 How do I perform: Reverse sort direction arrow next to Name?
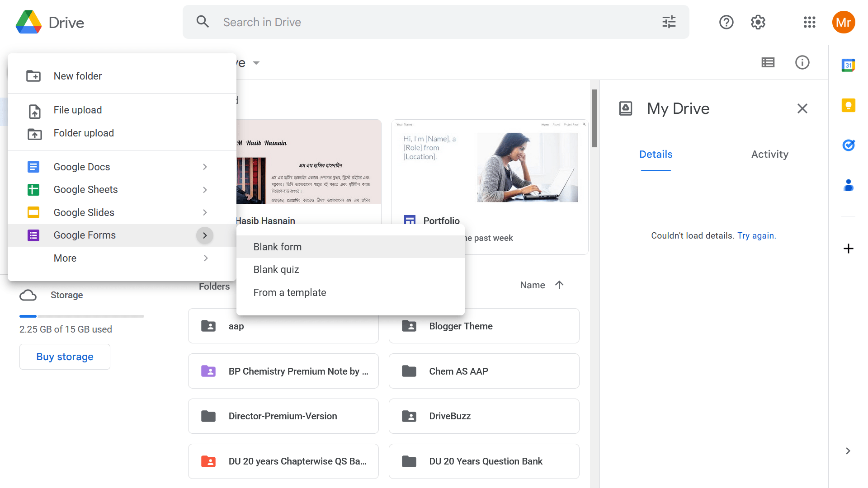[x=559, y=285]
